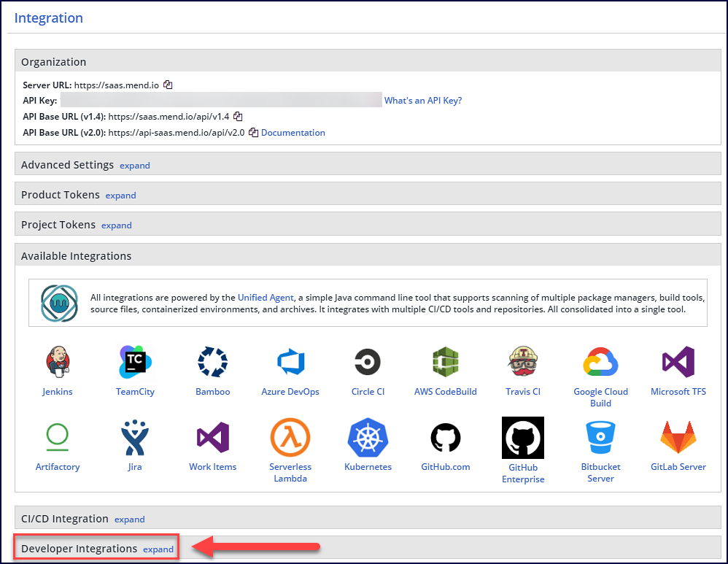Open the AWS CodeBuild integration icon
Viewport: 728px width, 564px height.
pyautogui.click(x=445, y=362)
